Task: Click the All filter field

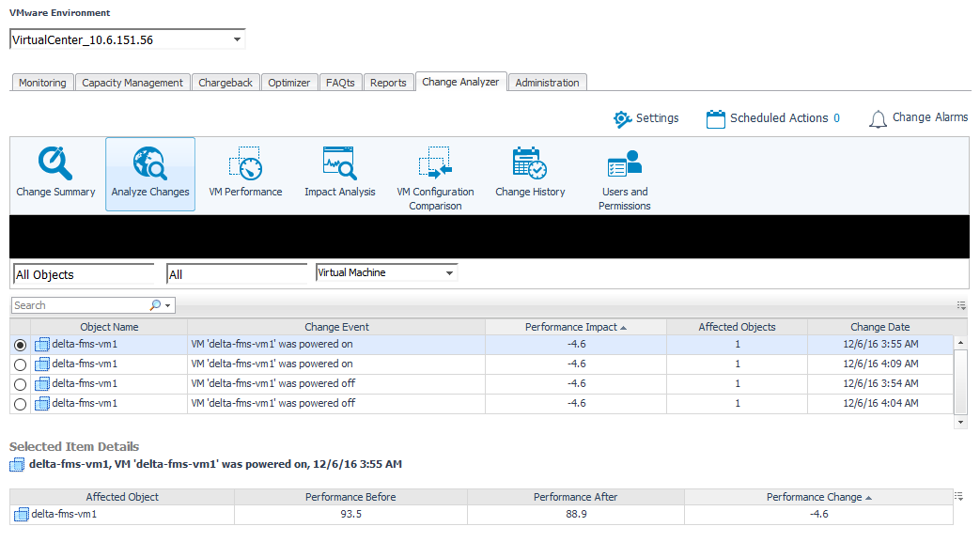Action: pyautogui.click(x=237, y=274)
